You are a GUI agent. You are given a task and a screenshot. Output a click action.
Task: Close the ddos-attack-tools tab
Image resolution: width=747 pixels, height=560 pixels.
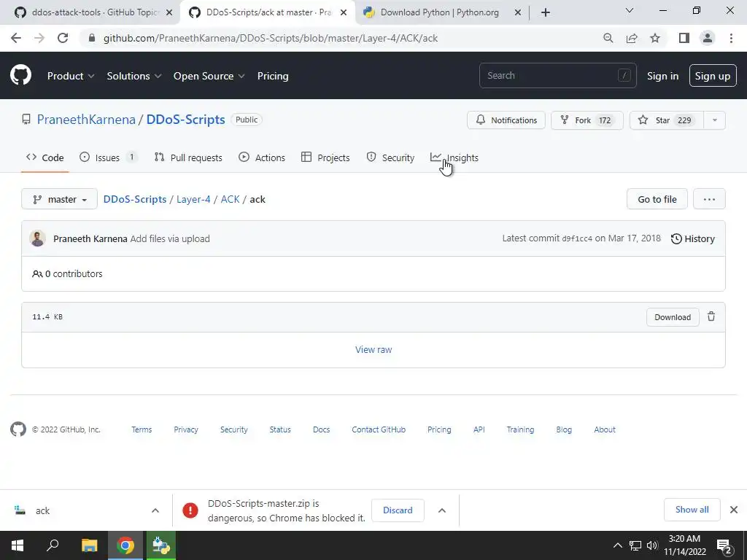169,13
